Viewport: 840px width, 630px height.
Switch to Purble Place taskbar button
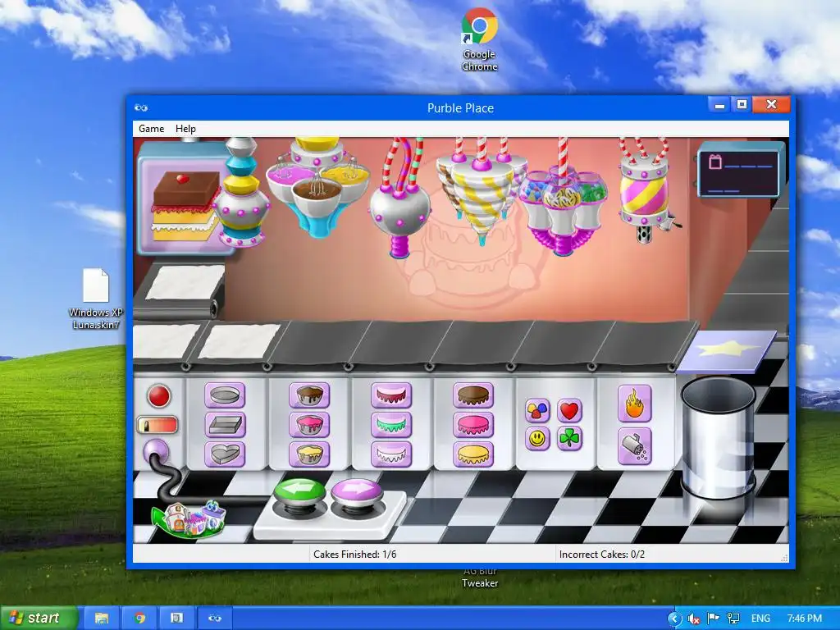click(x=215, y=619)
